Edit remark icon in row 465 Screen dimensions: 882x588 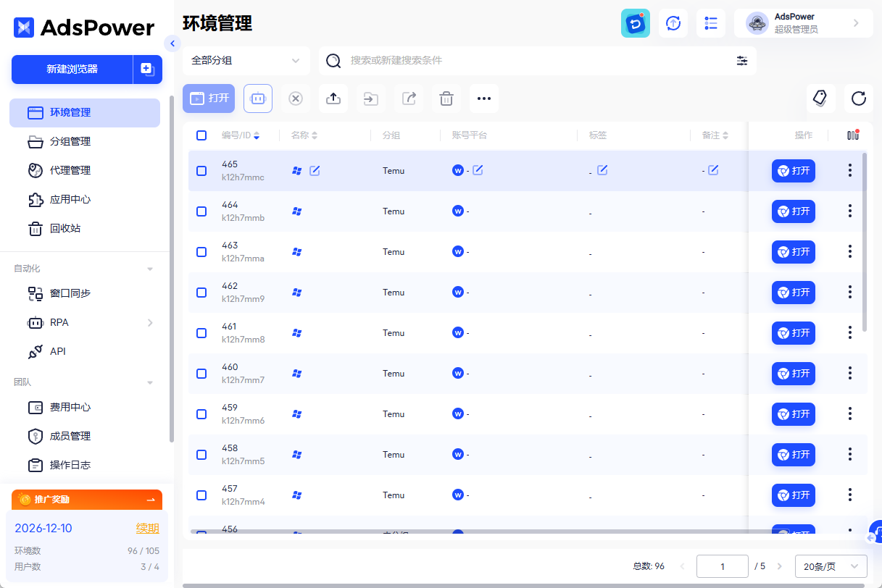(713, 170)
